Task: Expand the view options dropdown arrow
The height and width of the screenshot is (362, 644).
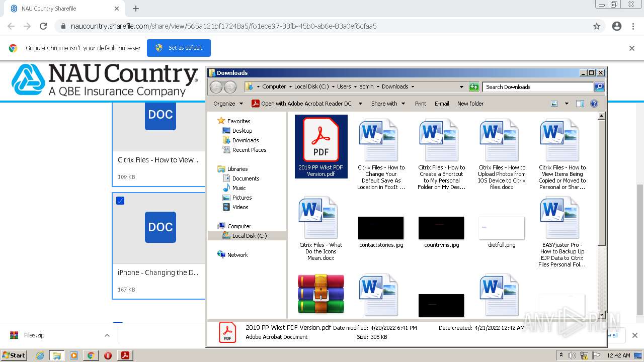Action: [x=566, y=104]
